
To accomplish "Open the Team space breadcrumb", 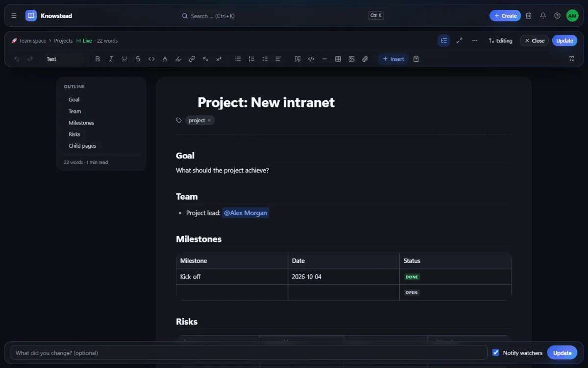I will coord(28,41).
